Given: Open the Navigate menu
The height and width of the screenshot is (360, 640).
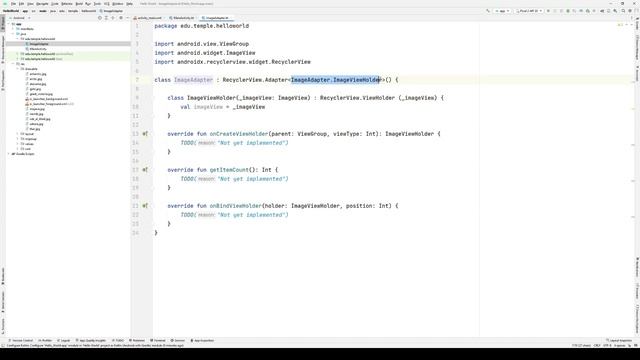Looking at the screenshot, I should (x=42, y=4).
